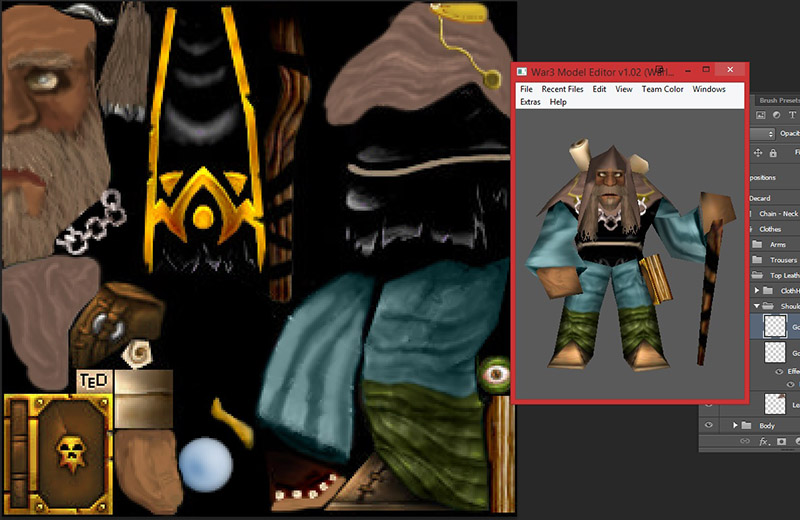Select the Chain - Neck layer

pos(778,214)
